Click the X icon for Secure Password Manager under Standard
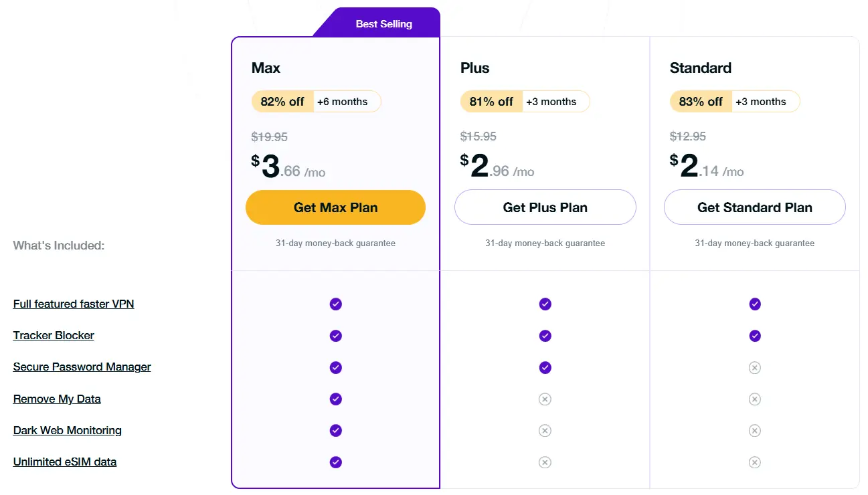 tap(754, 367)
